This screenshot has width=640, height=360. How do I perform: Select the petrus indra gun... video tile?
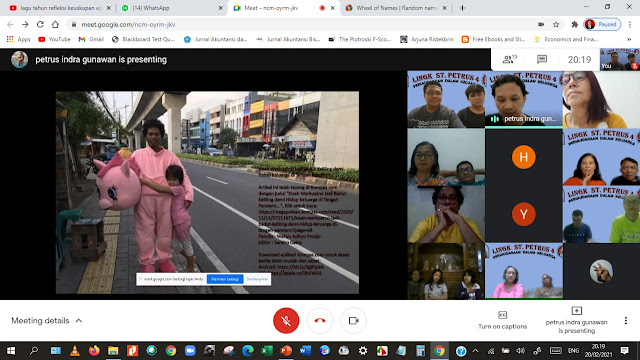(x=524, y=100)
